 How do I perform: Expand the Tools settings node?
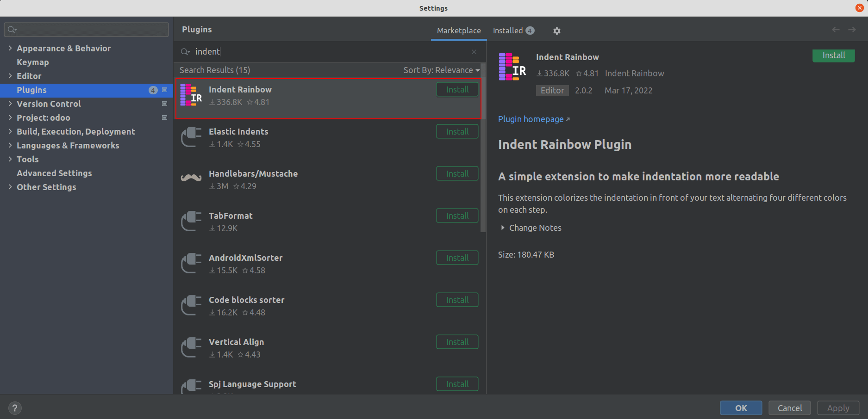(x=10, y=159)
